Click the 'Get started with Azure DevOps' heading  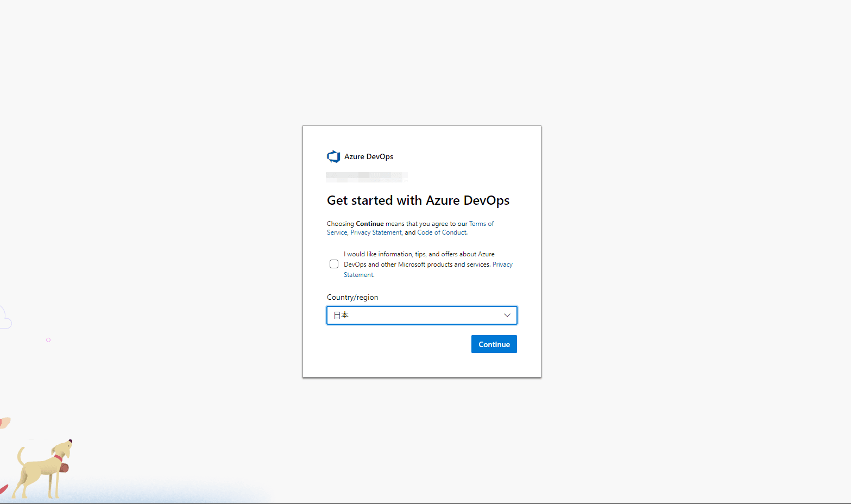coord(418,200)
